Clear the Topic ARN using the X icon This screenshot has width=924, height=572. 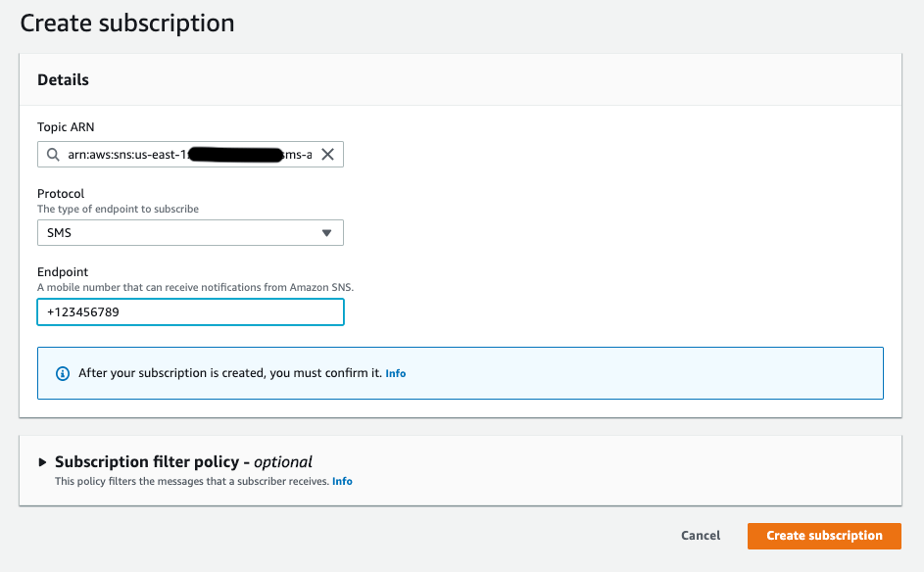tap(328, 154)
